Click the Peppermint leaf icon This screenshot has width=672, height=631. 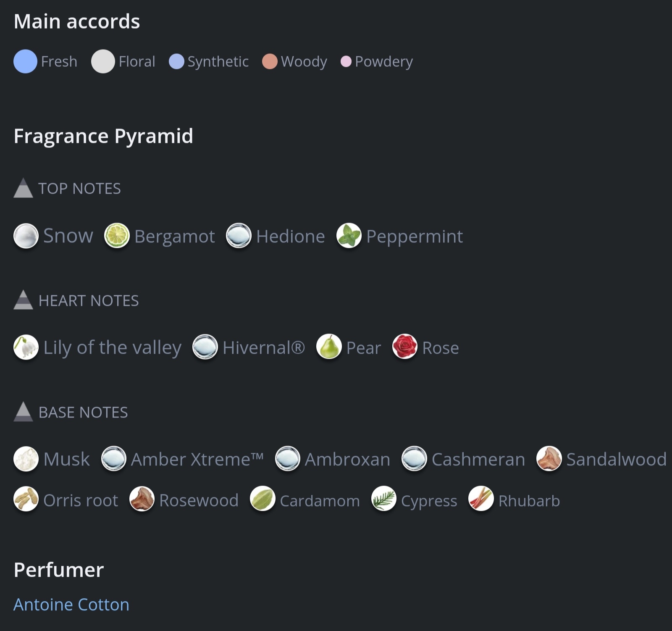(x=349, y=236)
